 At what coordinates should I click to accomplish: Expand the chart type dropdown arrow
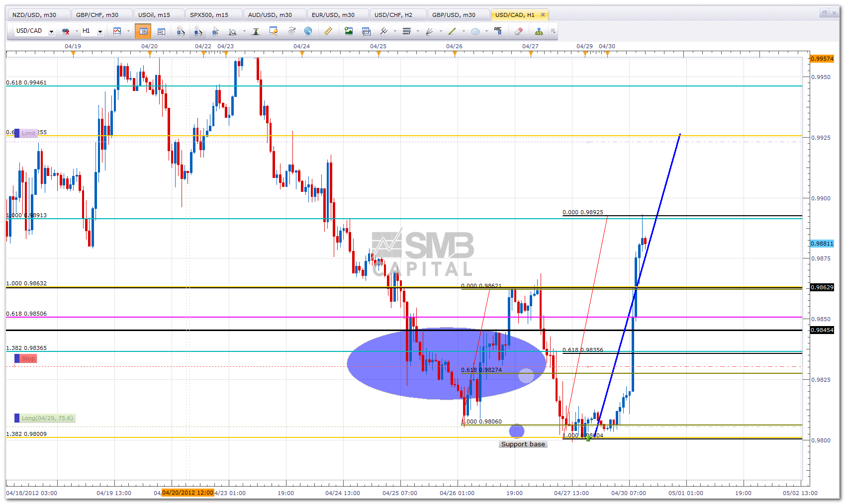click(128, 31)
